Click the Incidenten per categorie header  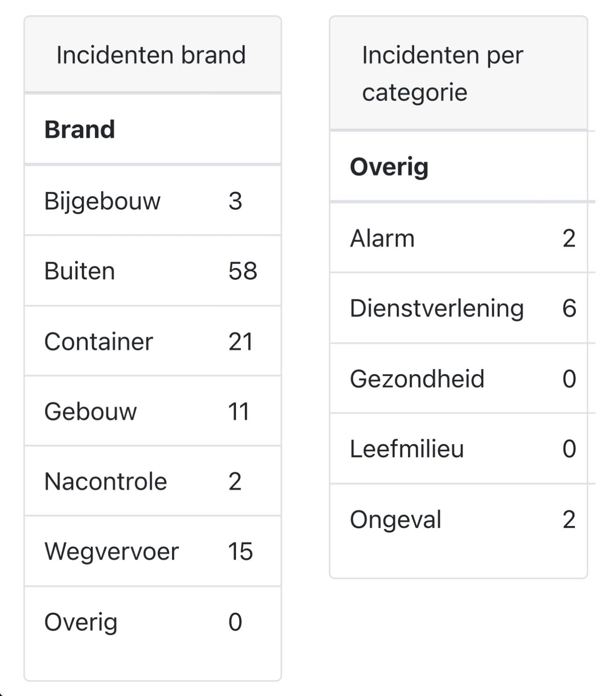tap(442, 73)
